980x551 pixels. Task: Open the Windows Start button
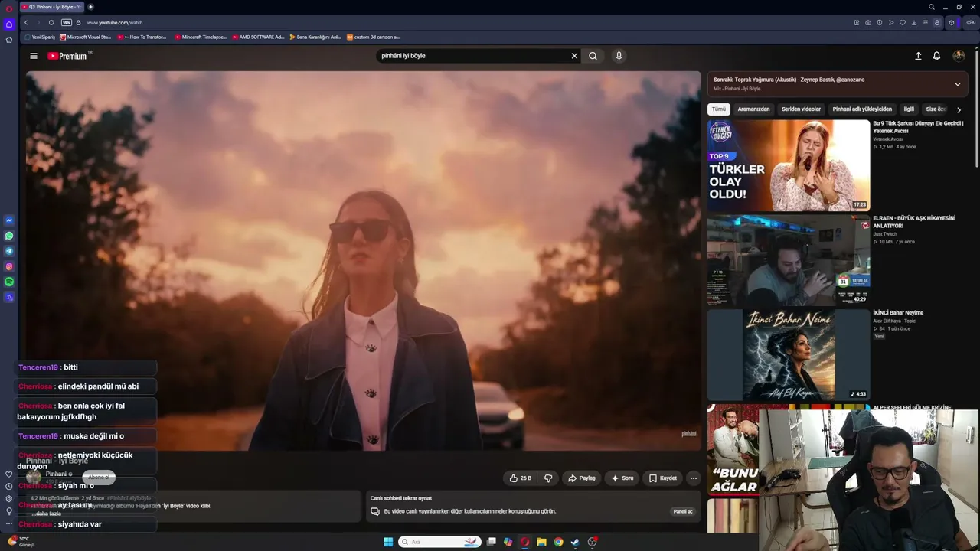(388, 542)
